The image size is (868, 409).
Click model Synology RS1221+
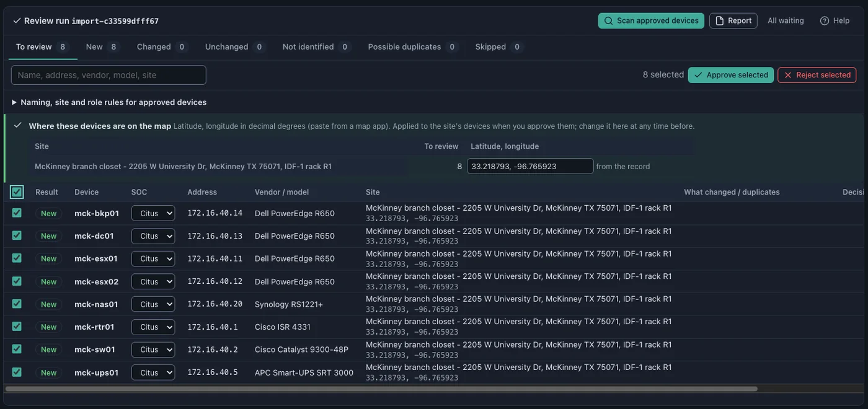click(x=289, y=304)
